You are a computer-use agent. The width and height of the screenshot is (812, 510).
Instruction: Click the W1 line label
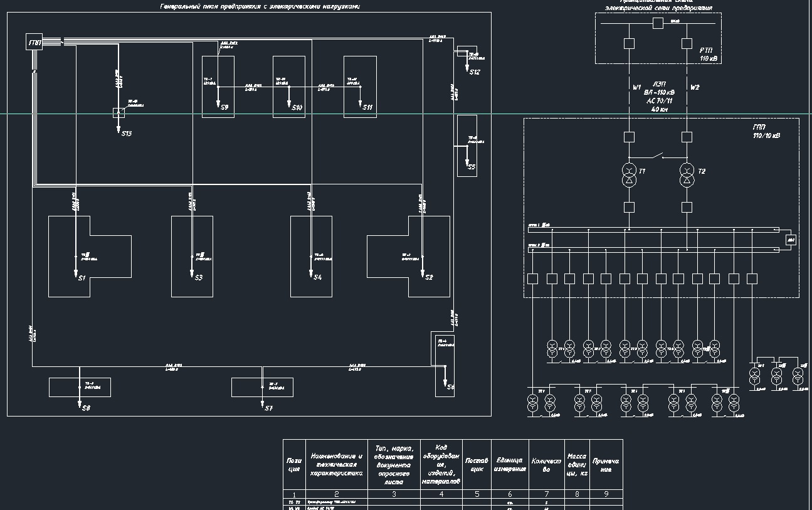click(636, 87)
